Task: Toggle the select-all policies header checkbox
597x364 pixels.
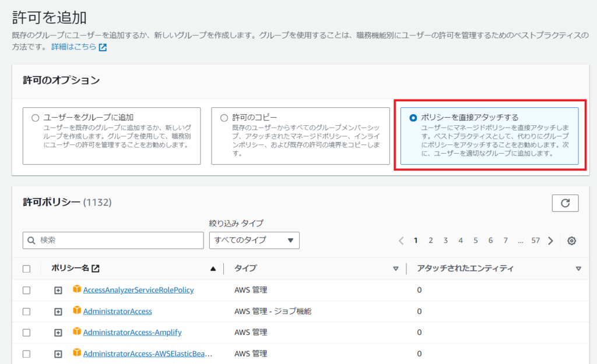Action: tap(26, 268)
